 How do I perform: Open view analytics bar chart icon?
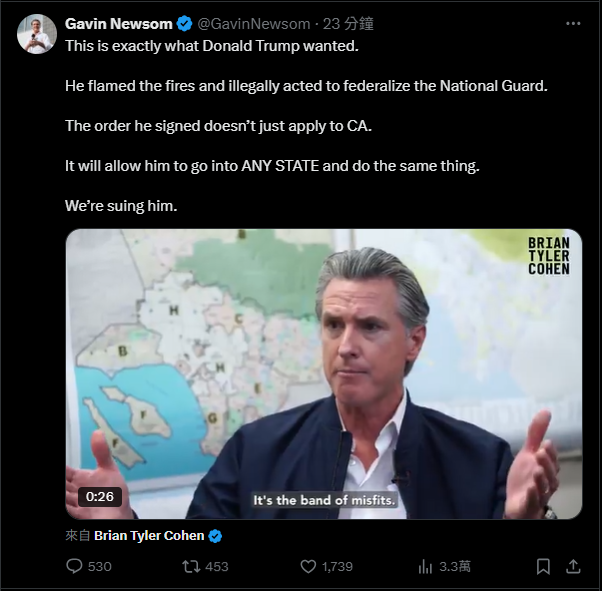(x=425, y=566)
